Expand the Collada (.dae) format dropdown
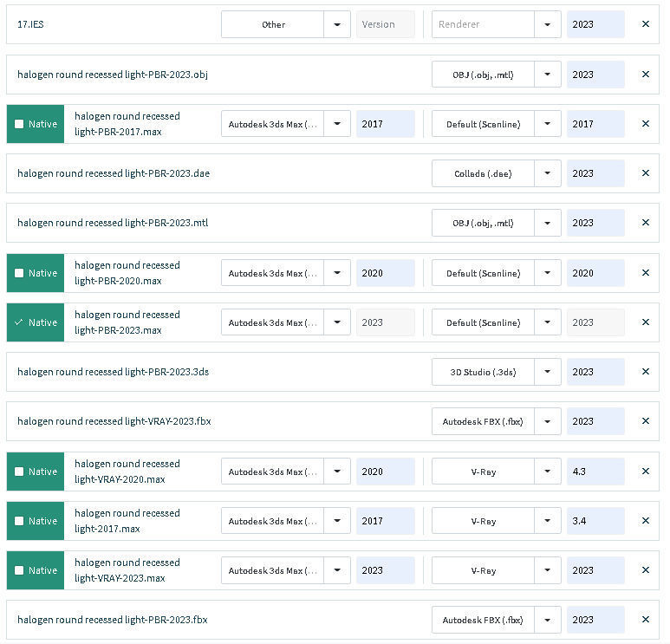 pyautogui.click(x=548, y=173)
